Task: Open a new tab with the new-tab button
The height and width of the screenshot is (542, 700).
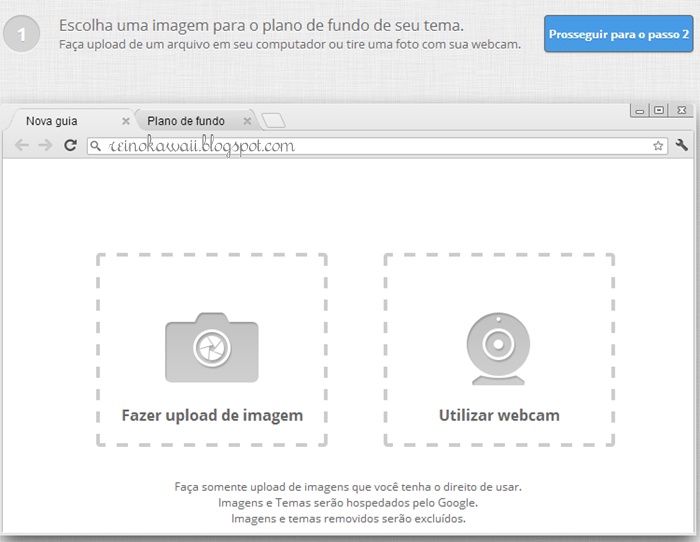Action: pos(273,121)
